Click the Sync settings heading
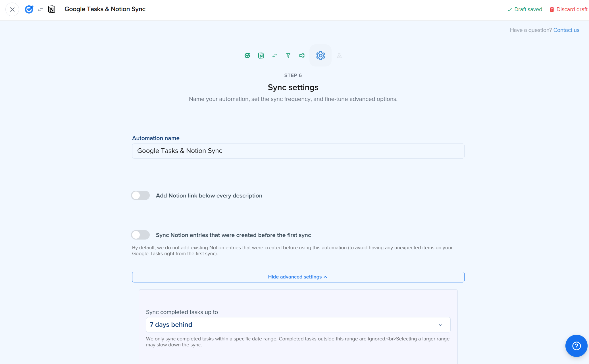The image size is (589, 364). pos(293,87)
